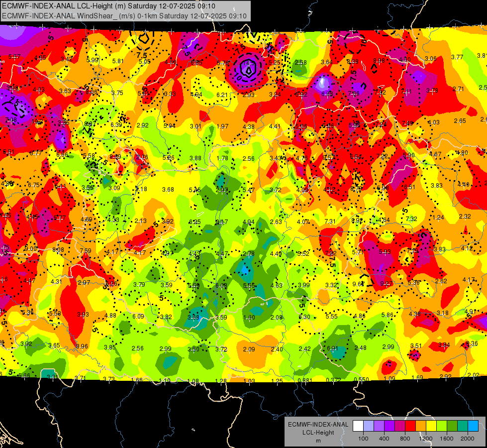Click wind shear value 1.03
487x448 pixels.
(249, 381)
